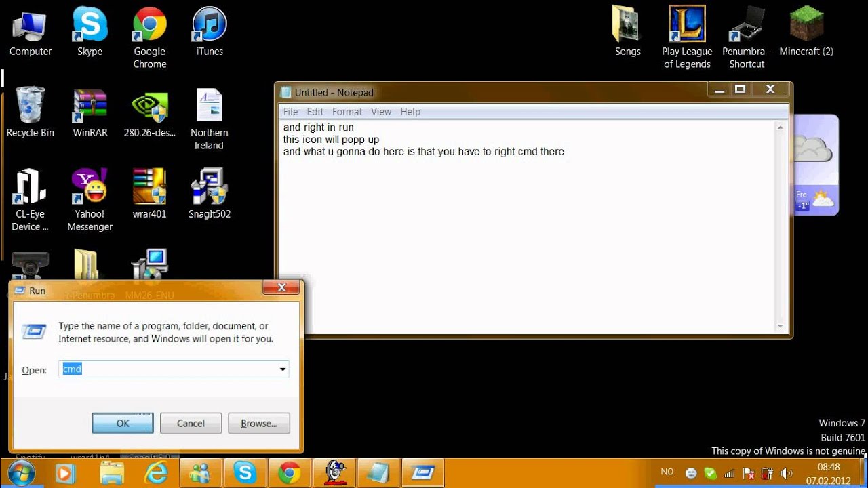Minimize the Notepad window
Viewport: 868px width, 488px height.
point(719,89)
